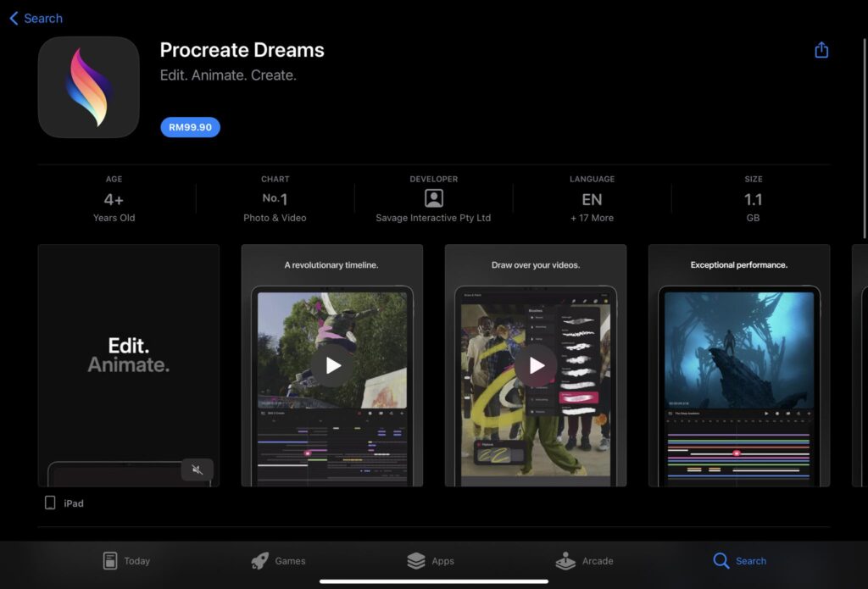Check the 1.1 GB size info
Viewport: 868px width, 589px height.
(x=753, y=199)
